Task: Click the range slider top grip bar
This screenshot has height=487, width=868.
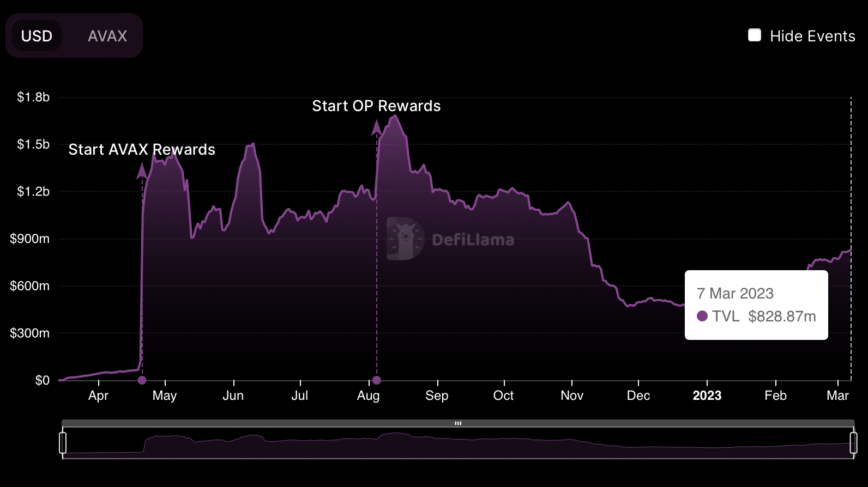Action: pos(458,423)
